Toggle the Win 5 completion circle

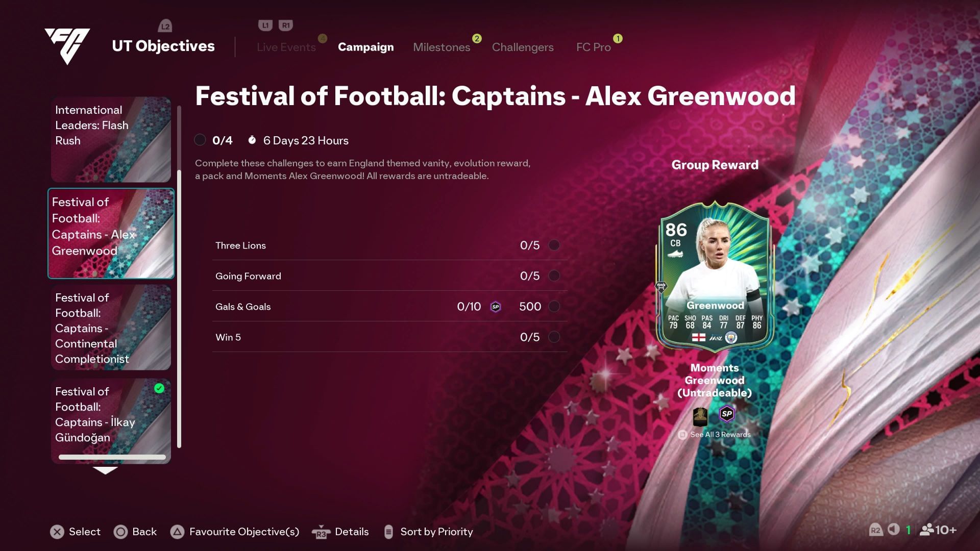(554, 337)
